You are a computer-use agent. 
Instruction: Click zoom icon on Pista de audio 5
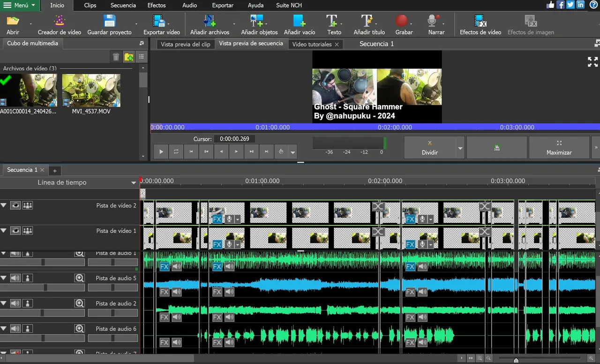[x=80, y=278]
